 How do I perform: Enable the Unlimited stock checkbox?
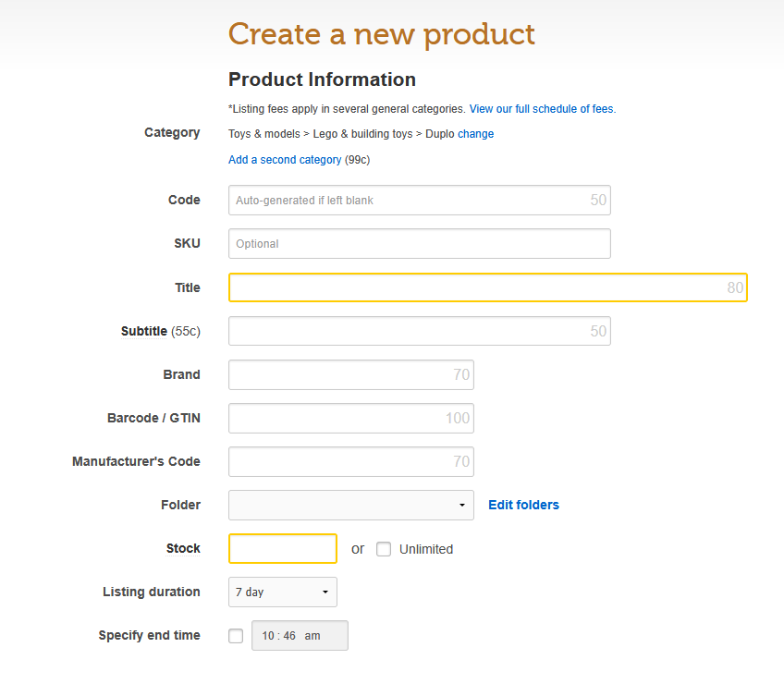coord(384,549)
